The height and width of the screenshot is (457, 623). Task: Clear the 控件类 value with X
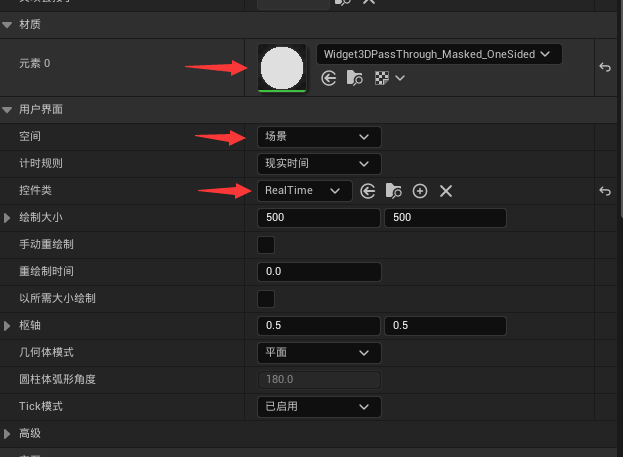(x=446, y=191)
